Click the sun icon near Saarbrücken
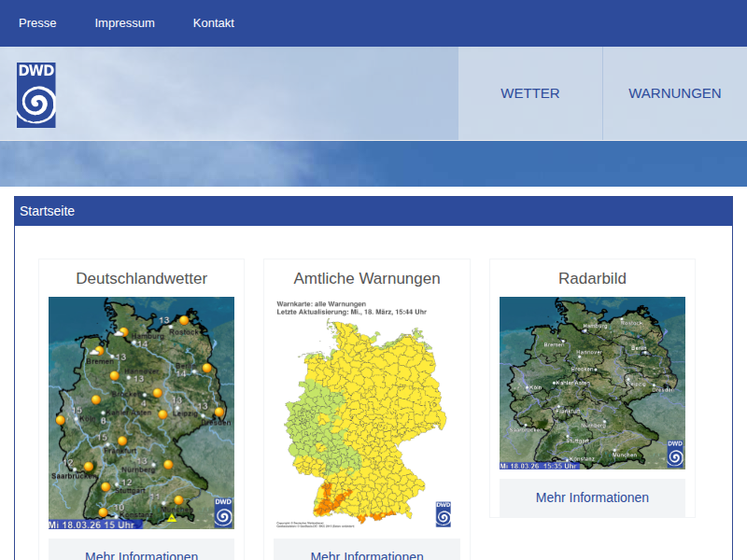The image size is (747, 560). 89,466
